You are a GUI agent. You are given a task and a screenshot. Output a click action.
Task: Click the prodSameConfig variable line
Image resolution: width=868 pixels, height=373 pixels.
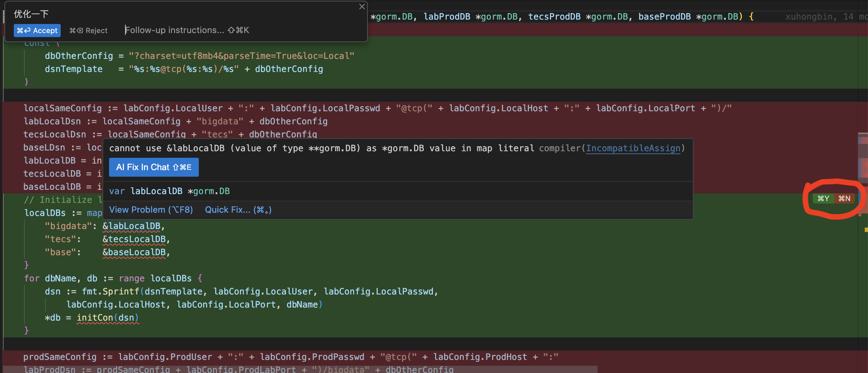pyautogui.click(x=291, y=357)
